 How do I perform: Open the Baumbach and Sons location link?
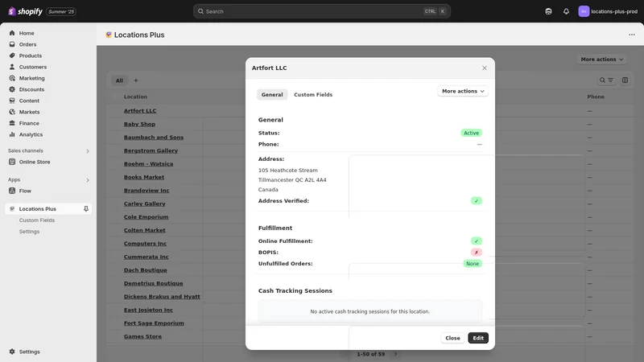tap(154, 138)
